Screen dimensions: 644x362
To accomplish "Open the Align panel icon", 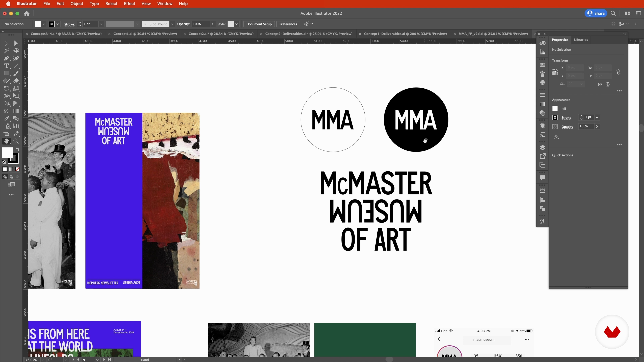I will (543, 200).
